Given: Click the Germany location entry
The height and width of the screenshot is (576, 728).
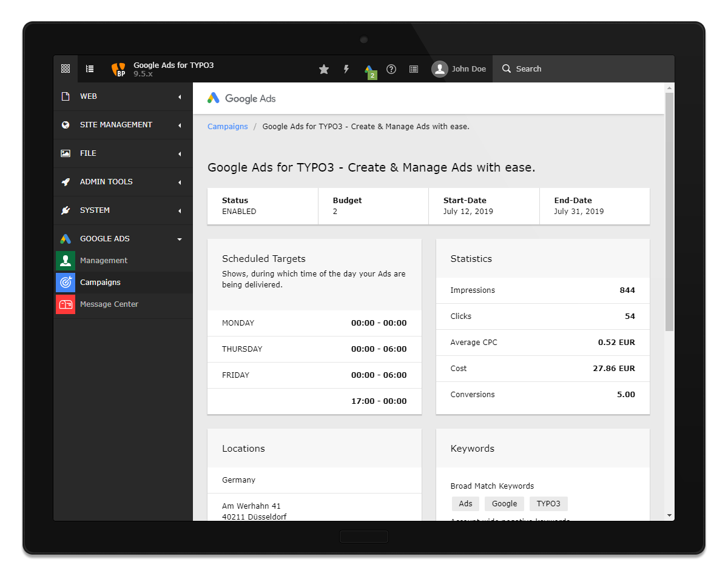Looking at the screenshot, I should point(238,480).
